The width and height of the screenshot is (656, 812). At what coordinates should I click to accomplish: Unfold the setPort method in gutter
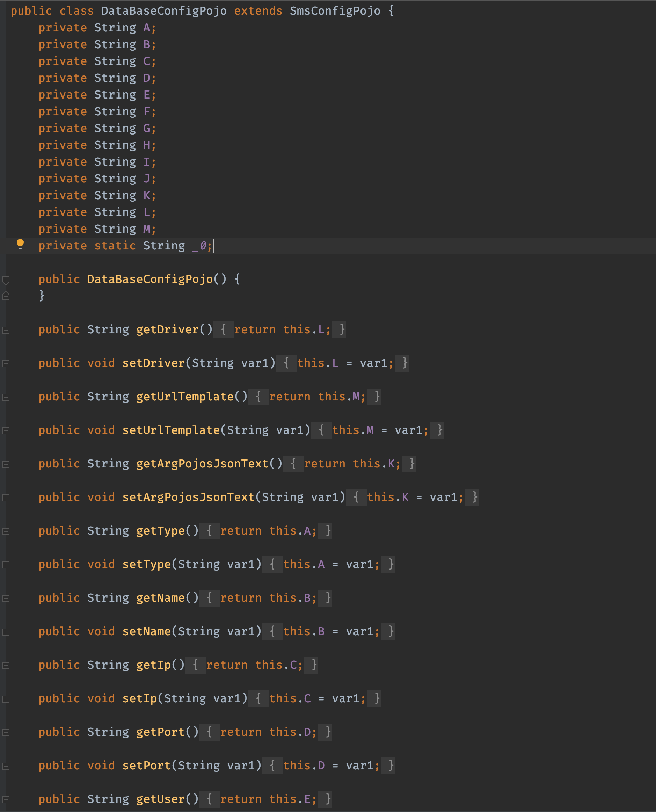(6, 766)
